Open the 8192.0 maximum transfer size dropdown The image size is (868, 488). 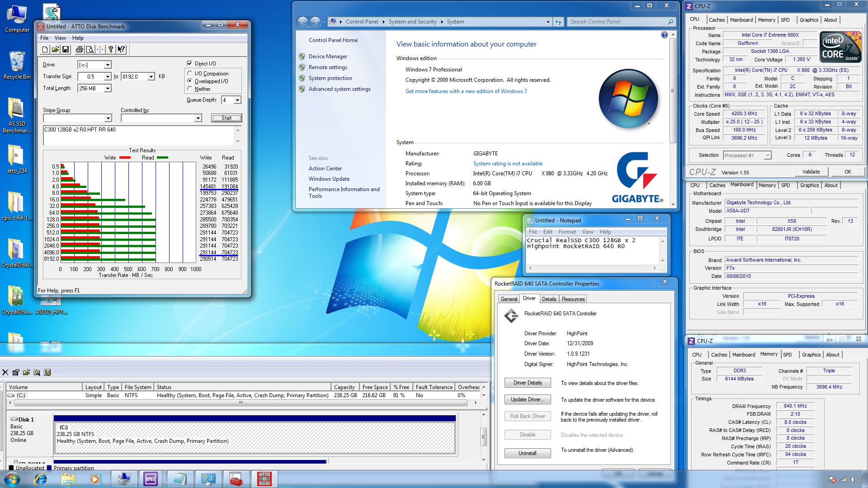[x=151, y=77]
